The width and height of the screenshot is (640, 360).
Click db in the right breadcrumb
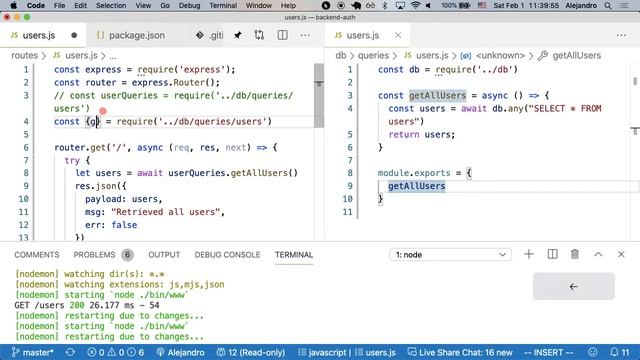341,56
